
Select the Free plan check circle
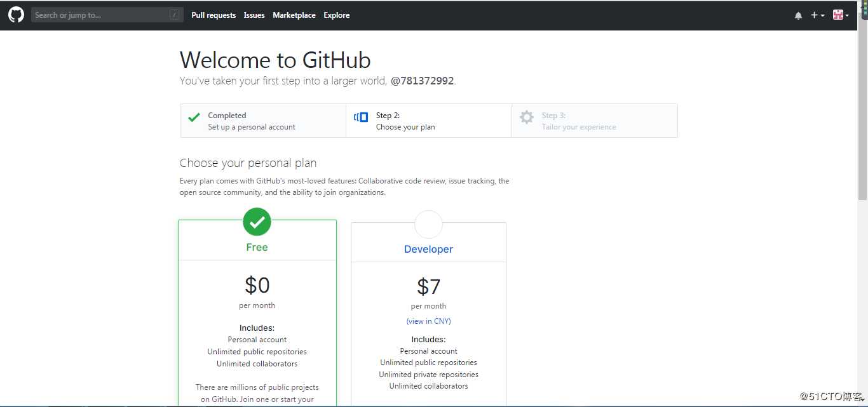(257, 222)
